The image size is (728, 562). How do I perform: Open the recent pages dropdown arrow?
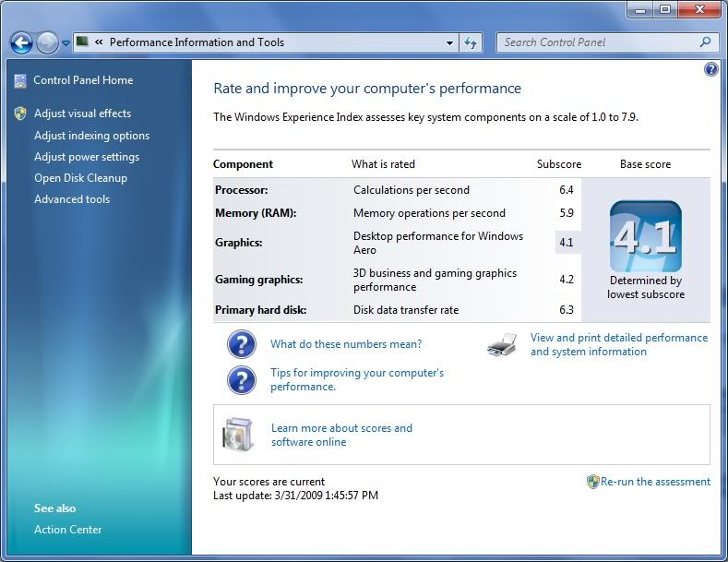(66, 43)
